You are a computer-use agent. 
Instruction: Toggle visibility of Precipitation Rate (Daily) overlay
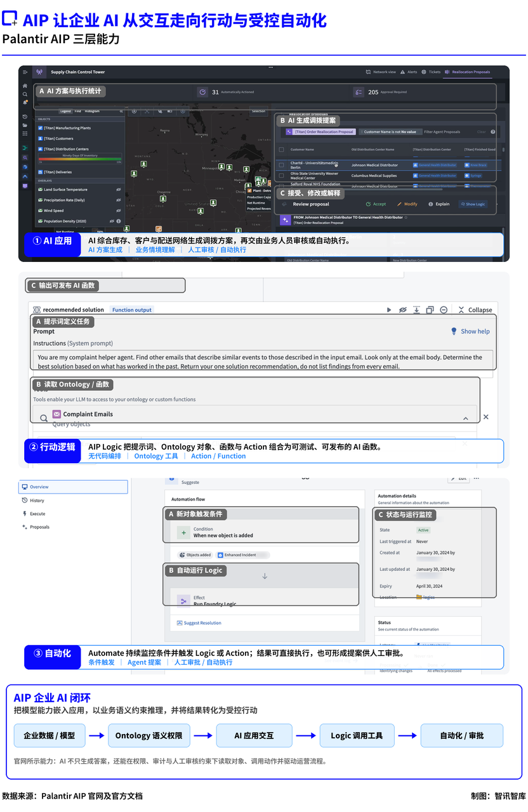pyautogui.click(x=118, y=200)
